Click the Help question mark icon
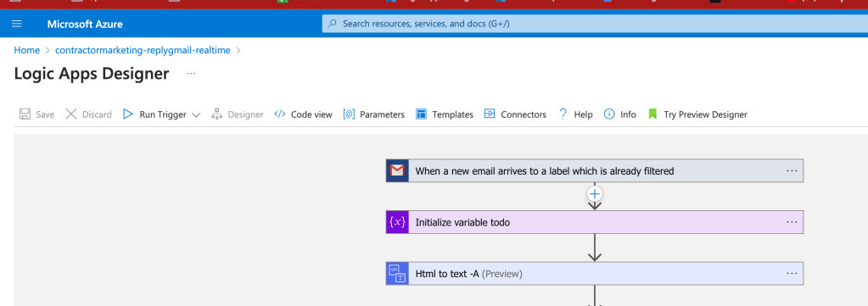The width and height of the screenshot is (868, 306). coord(563,114)
